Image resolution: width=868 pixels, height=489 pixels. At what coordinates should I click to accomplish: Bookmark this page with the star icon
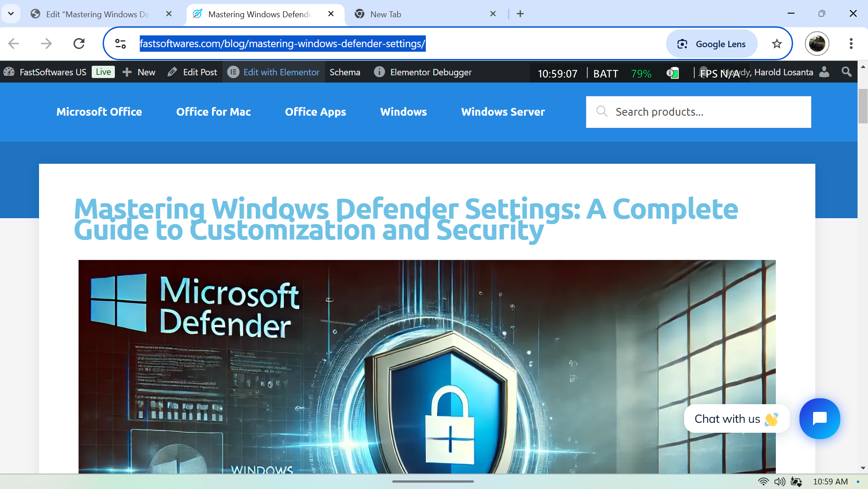coord(777,44)
